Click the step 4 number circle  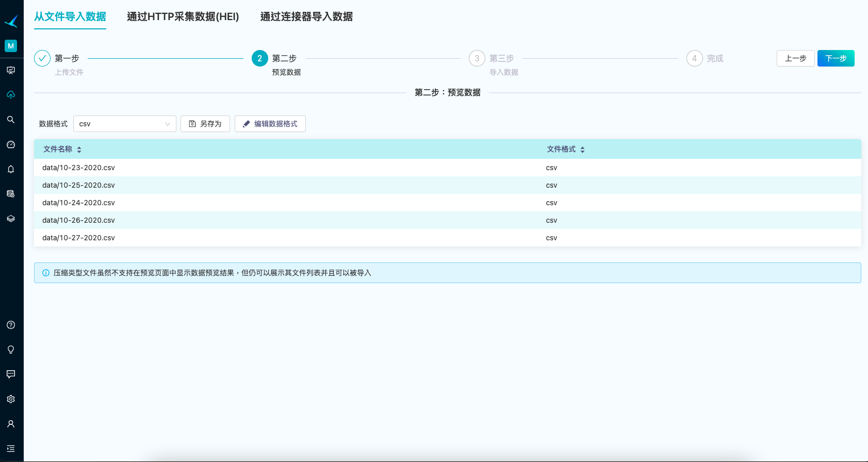point(695,58)
